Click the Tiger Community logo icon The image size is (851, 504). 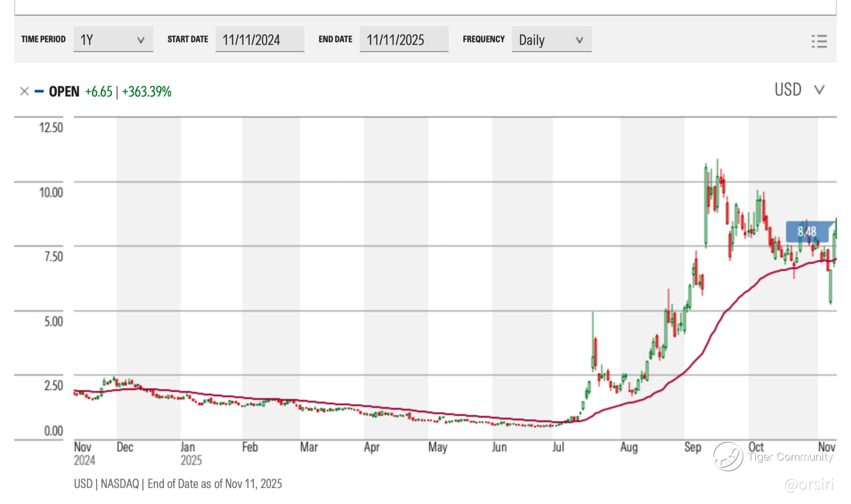click(x=728, y=456)
